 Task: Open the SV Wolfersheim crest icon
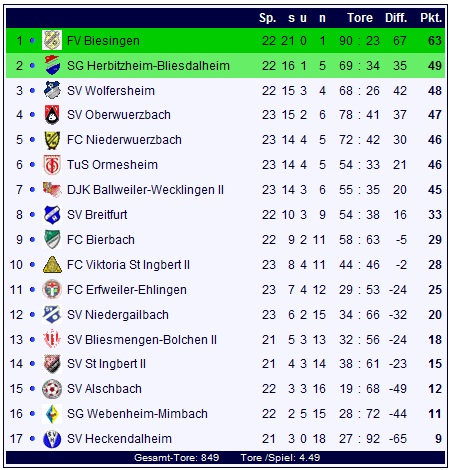coord(52,90)
